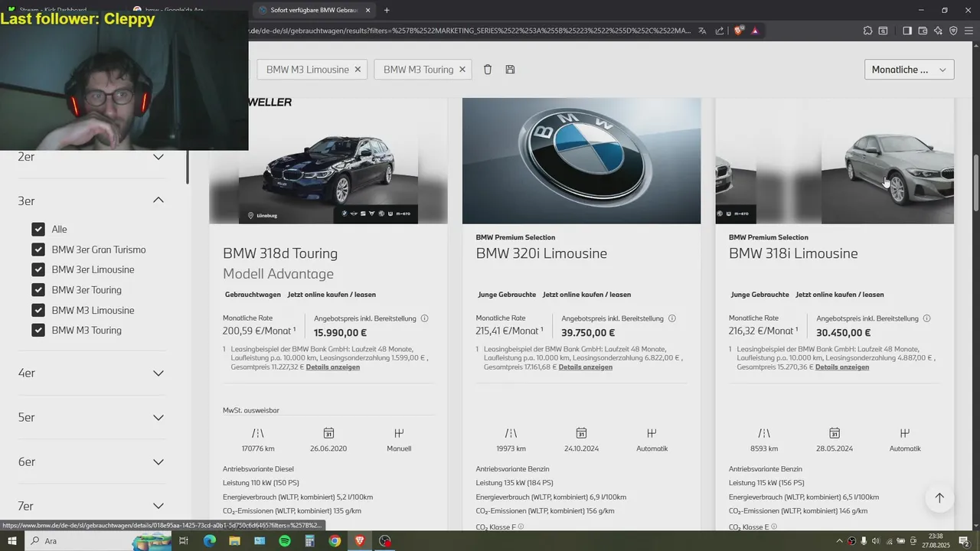Viewport: 980px width, 551px height.
Task: Delete all filters with the trash icon
Action: coord(488,70)
